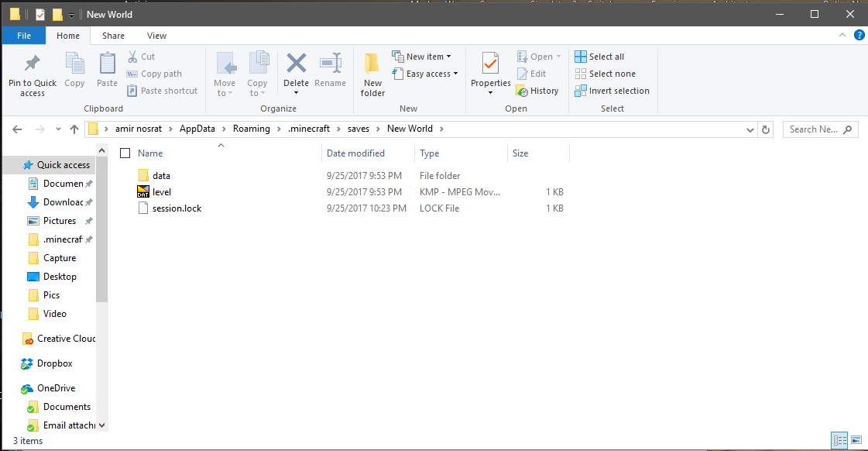Open the File menu
The height and width of the screenshot is (451, 868).
[x=23, y=36]
